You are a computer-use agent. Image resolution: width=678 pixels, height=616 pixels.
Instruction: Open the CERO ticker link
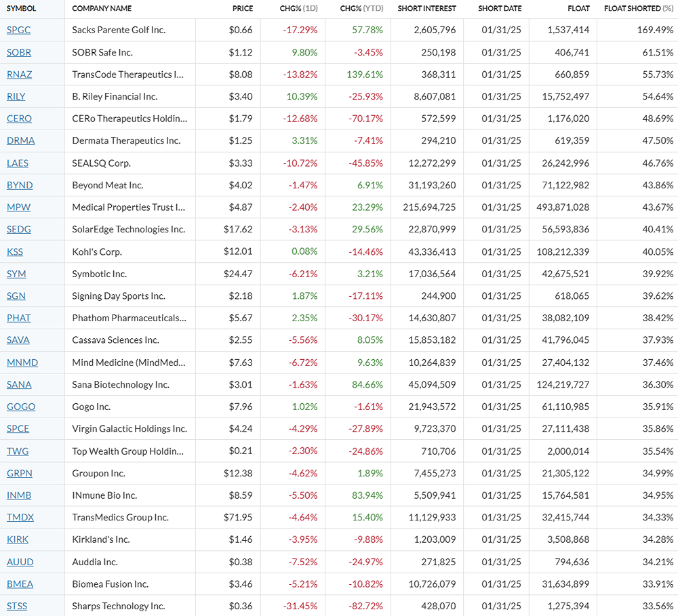pos(19,119)
